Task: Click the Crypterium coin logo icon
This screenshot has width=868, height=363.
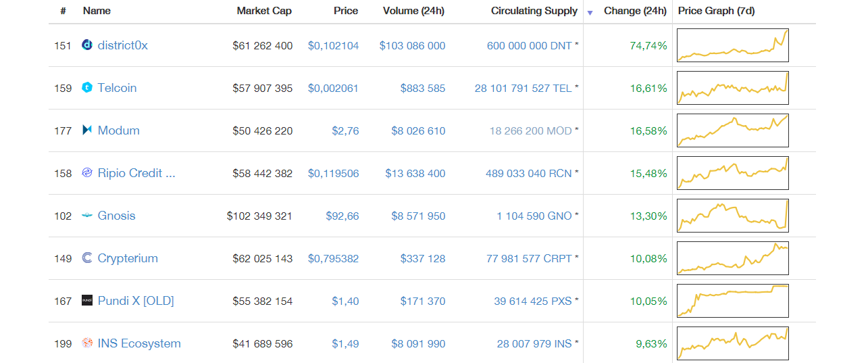Action: [x=86, y=258]
